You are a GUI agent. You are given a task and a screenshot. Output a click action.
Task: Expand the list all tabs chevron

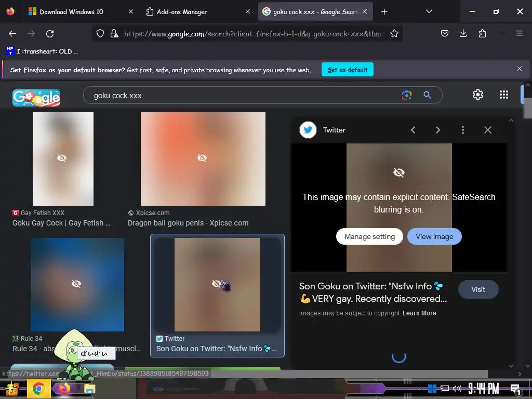pos(429,11)
